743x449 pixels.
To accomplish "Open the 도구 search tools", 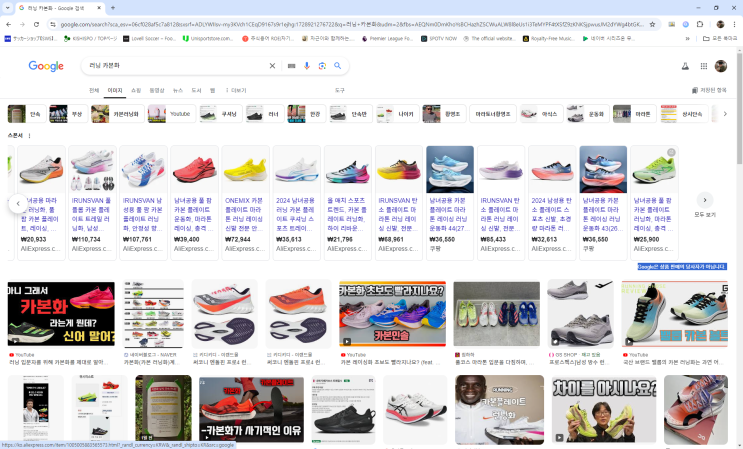I will 340,90.
